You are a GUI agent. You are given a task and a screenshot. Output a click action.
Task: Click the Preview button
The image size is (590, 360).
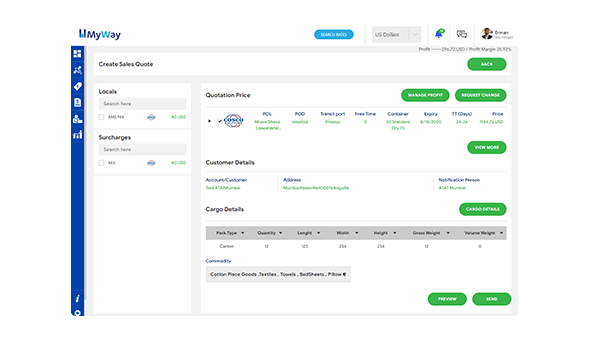tap(447, 299)
